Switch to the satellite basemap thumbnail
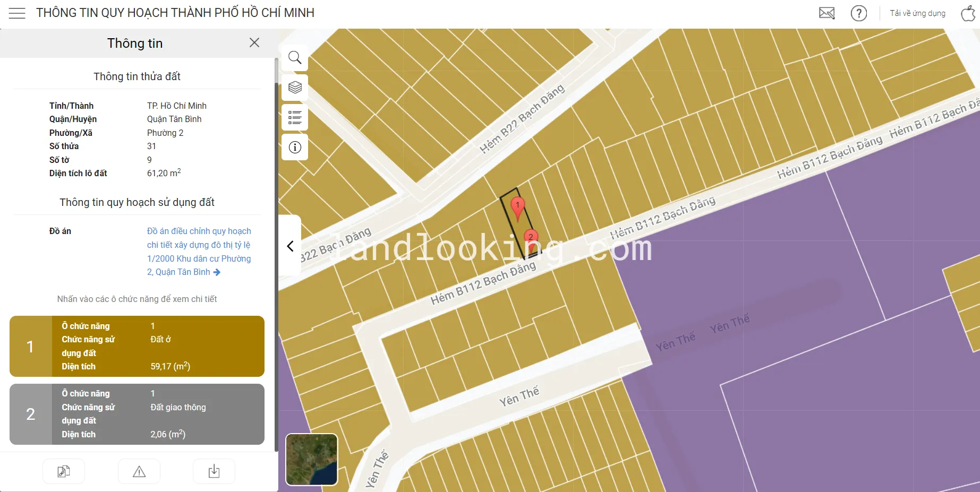Screen dimensions: 980x492 (x=312, y=460)
